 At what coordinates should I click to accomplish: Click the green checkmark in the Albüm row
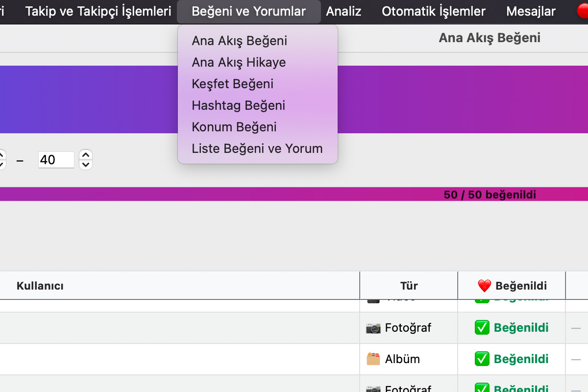(482, 359)
